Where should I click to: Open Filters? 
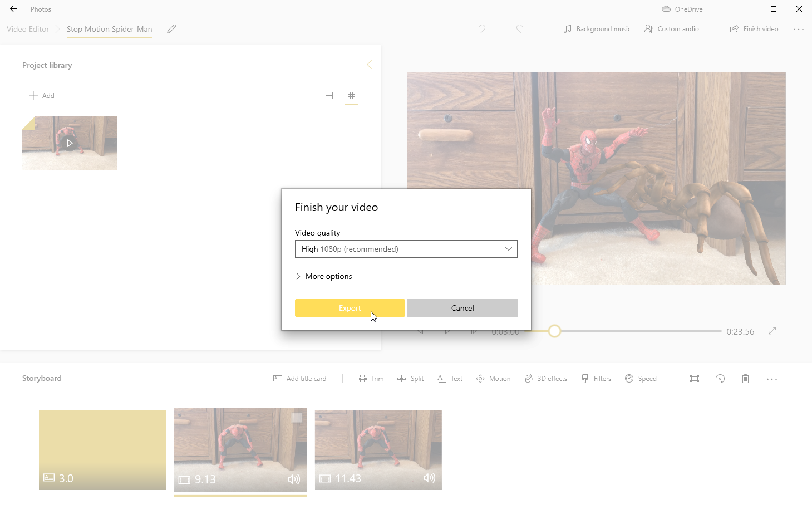(x=596, y=379)
